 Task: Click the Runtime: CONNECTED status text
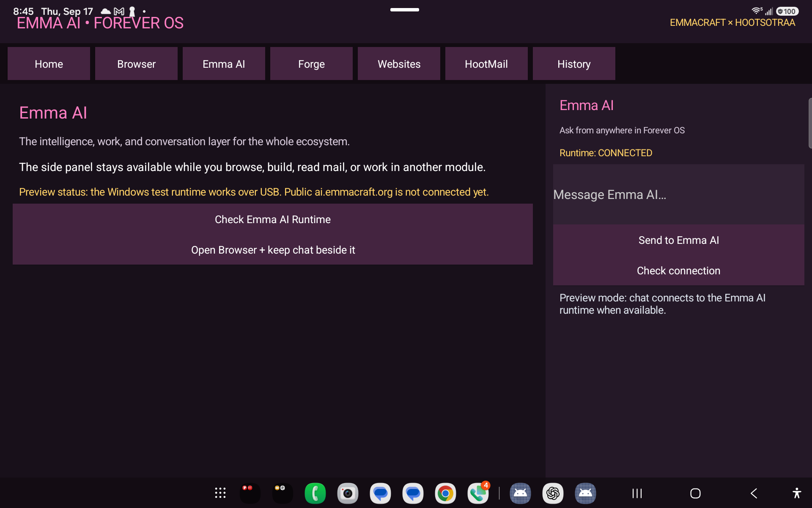coord(606,153)
